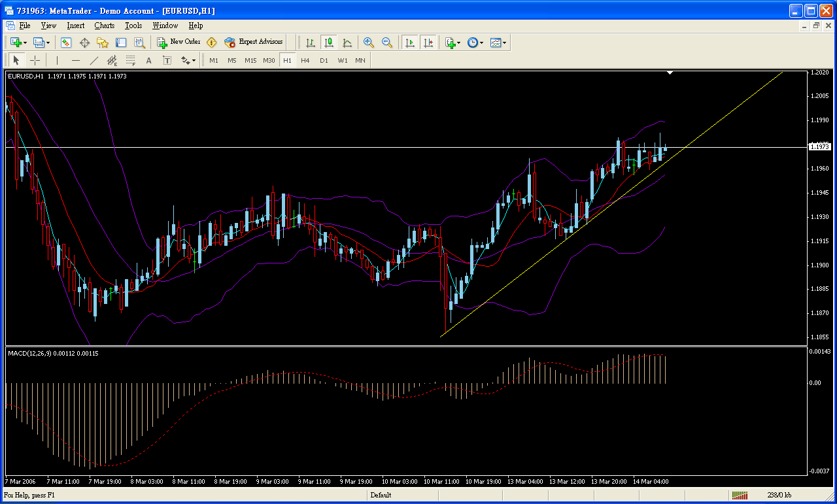Switch to the H4 timeframe
Viewport: 837px width, 504px height.
tap(305, 60)
